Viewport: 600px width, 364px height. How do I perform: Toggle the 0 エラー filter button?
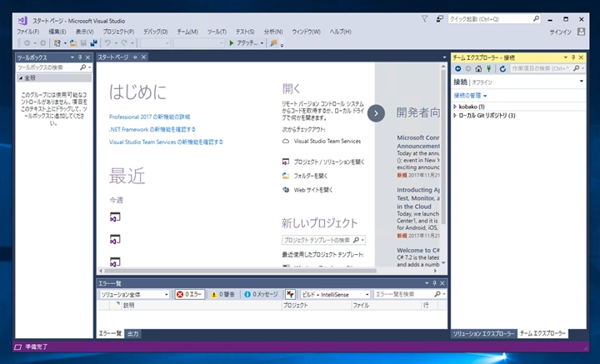click(190, 294)
